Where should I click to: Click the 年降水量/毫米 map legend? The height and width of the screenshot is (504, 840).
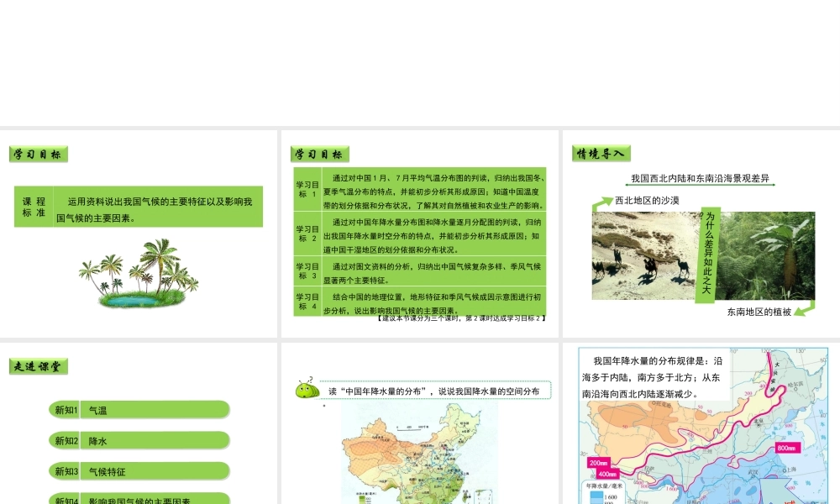click(604, 492)
